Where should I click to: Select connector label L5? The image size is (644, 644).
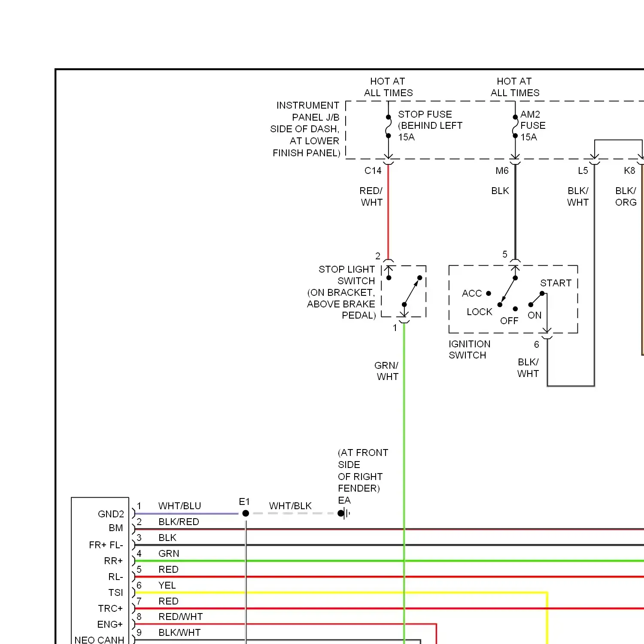tap(583, 171)
